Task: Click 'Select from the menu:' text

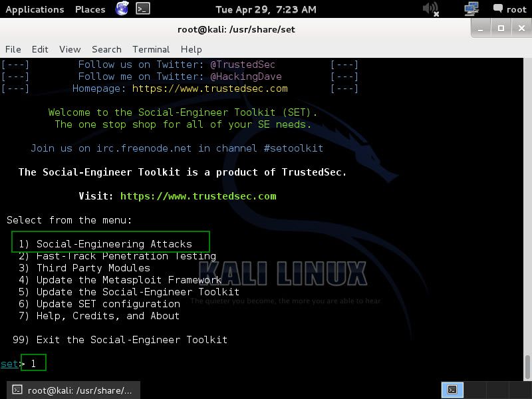Action: [69, 220]
